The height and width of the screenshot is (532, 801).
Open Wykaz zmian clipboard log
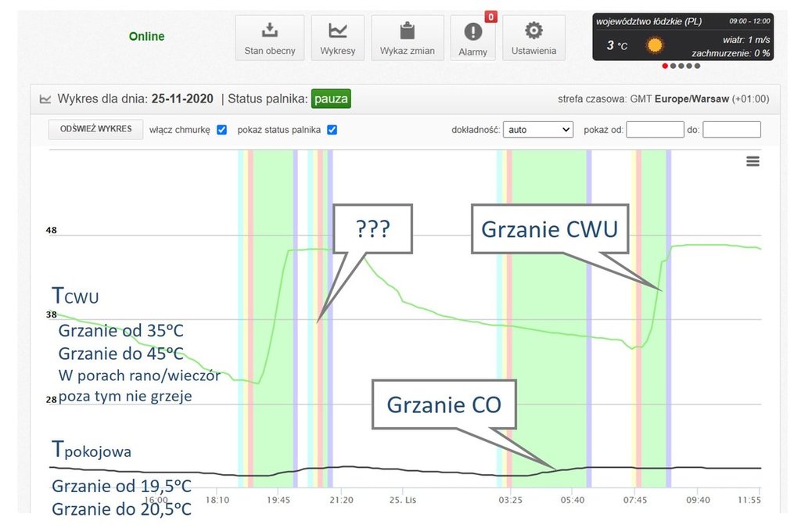pos(407,38)
